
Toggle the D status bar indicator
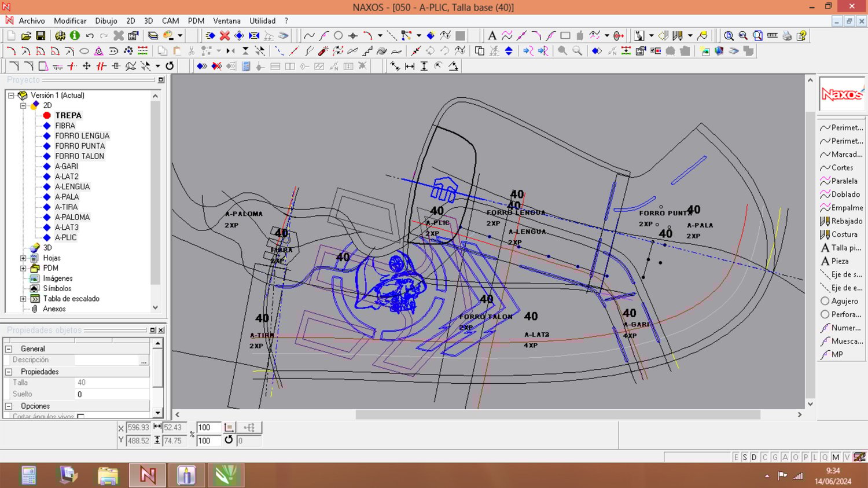coord(754,457)
